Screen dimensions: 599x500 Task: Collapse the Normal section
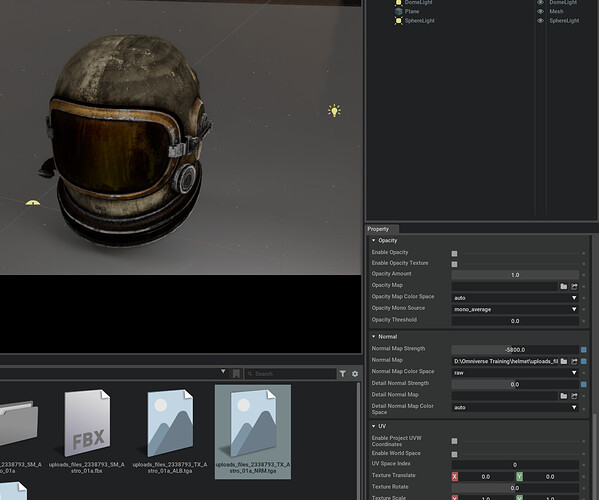pyautogui.click(x=374, y=337)
